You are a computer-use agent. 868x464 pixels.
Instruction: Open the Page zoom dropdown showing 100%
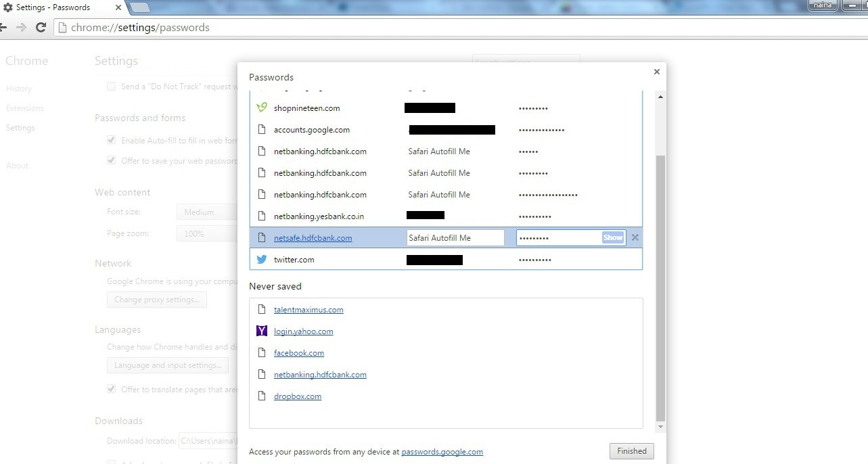click(206, 233)
